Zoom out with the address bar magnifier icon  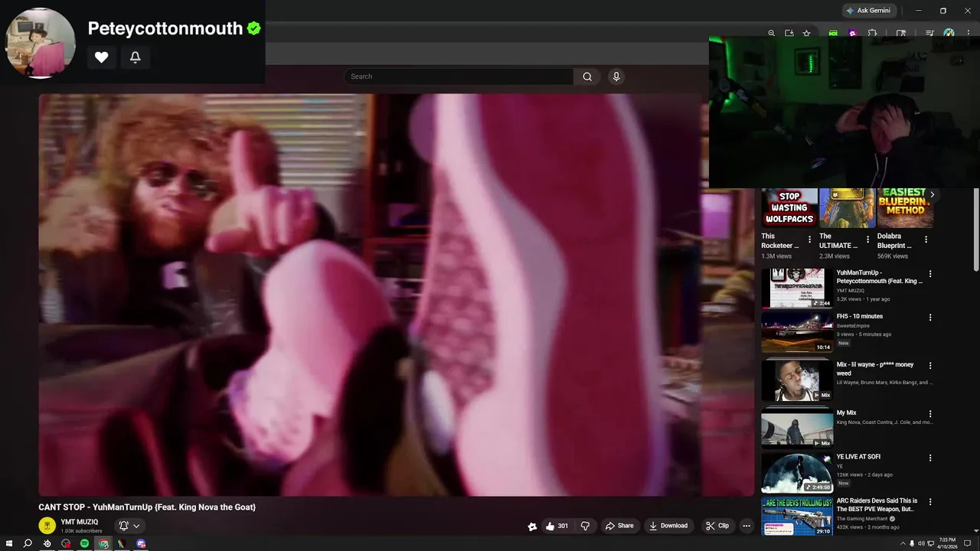click(772, 34)
